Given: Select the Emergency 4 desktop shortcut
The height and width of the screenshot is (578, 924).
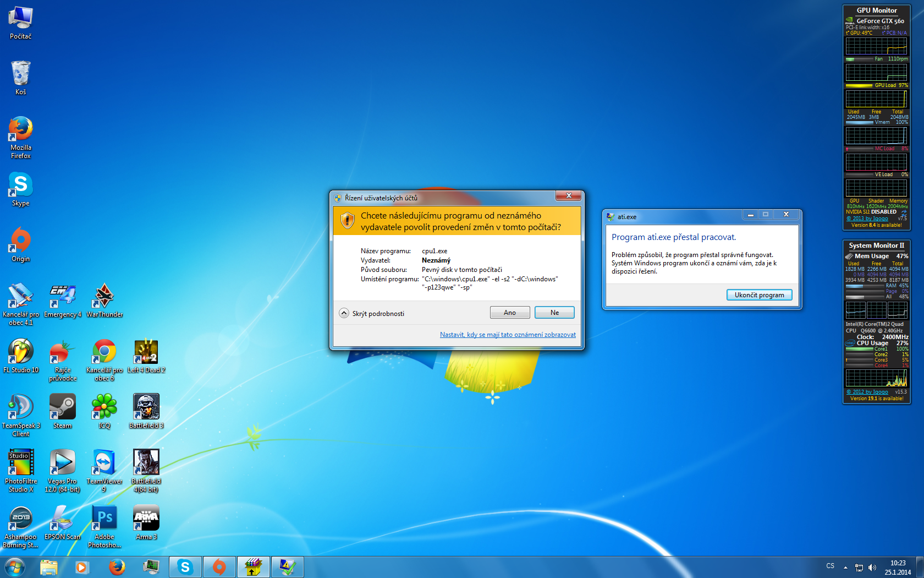Looking at the screenshot, I should pyautogui.click(x=63, y=301).
